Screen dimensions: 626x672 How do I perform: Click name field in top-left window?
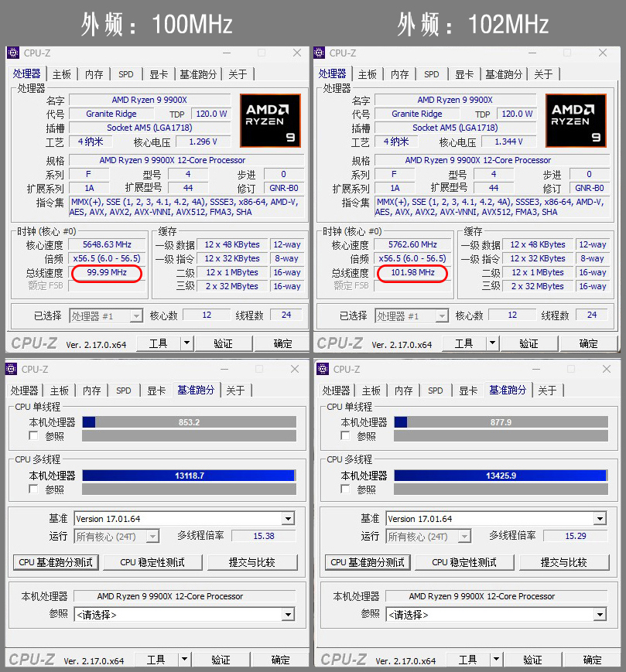149,100
